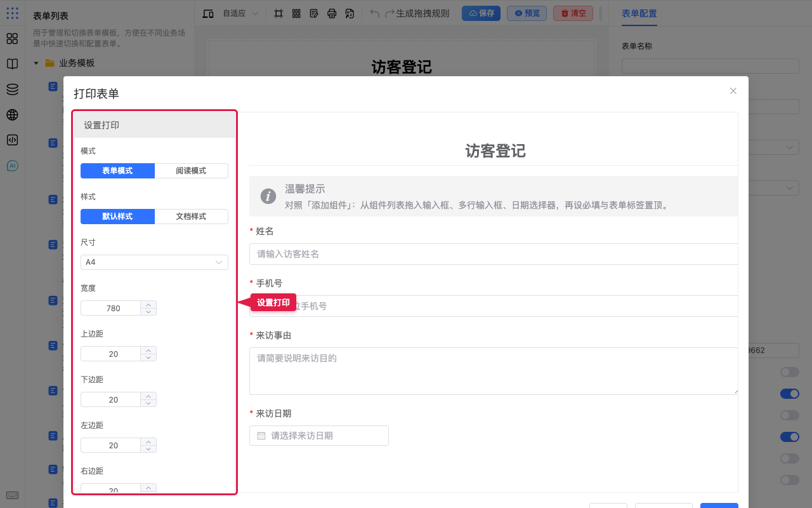Decrease 宽度 with the down stepper arrow

point(148,312)
